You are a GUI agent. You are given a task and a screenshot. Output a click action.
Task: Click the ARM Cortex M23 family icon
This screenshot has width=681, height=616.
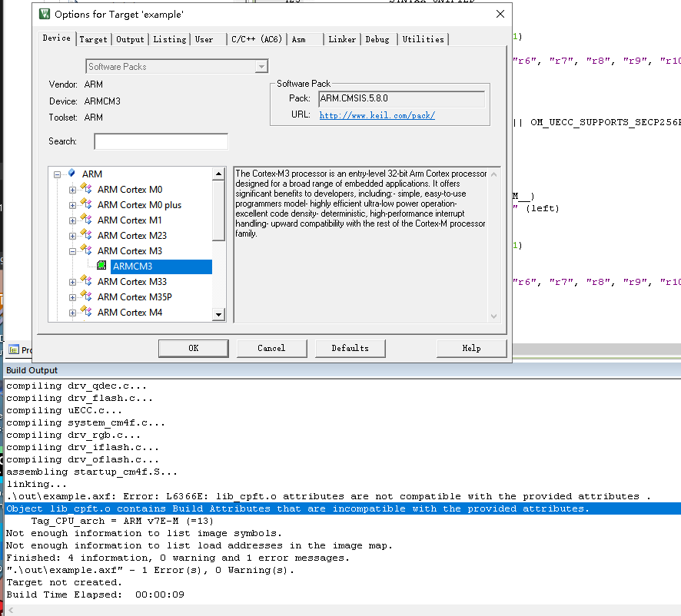coord(86,234)
